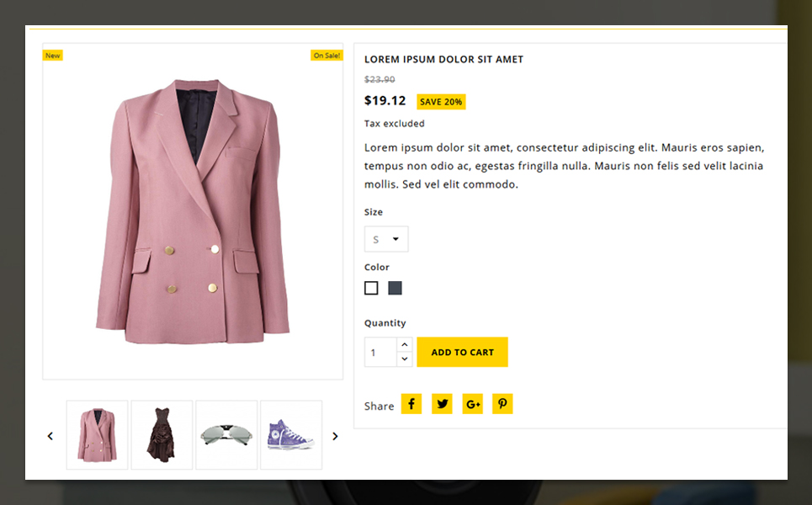812x505 pixels.
Task: Share product on Twitter
Action: (x=442, y=404)
